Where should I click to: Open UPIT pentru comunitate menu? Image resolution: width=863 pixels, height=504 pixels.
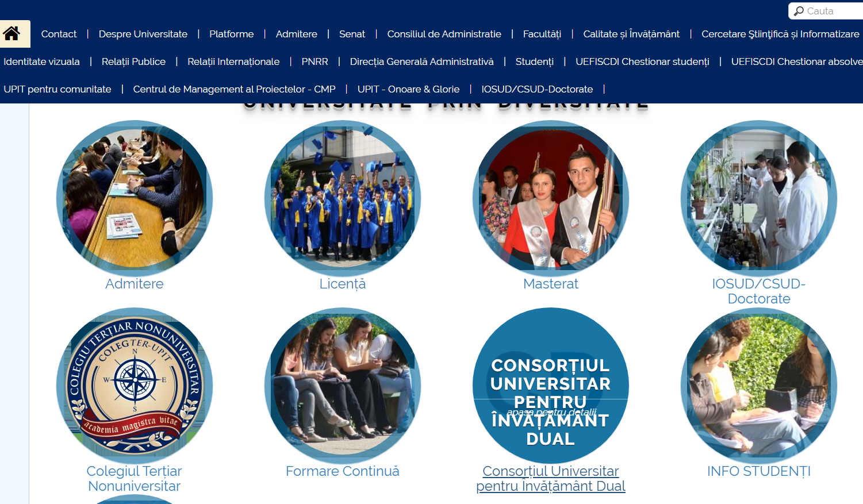(x=57, y=89)
